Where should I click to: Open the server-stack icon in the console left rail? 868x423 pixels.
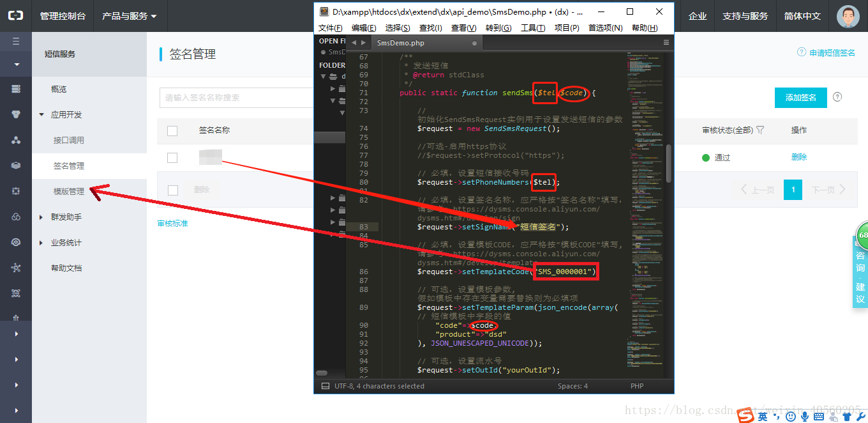click(16, 89)
